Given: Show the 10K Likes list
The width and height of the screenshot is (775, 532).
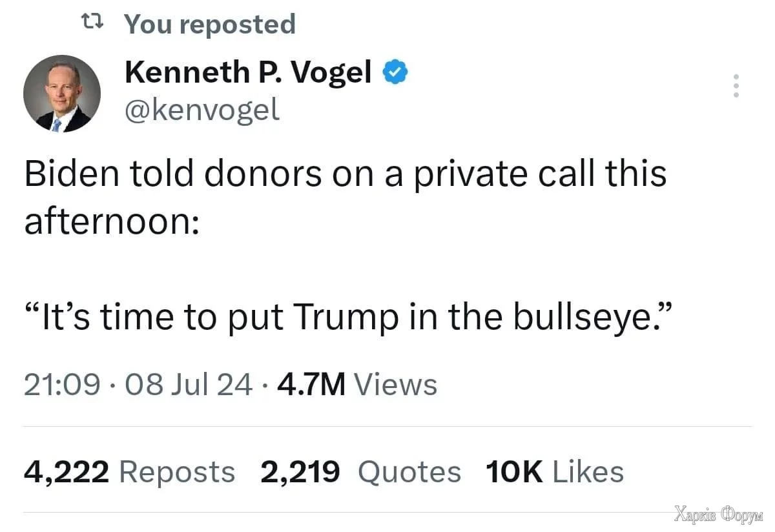Looking at the screenshot, I should [553, 472].
